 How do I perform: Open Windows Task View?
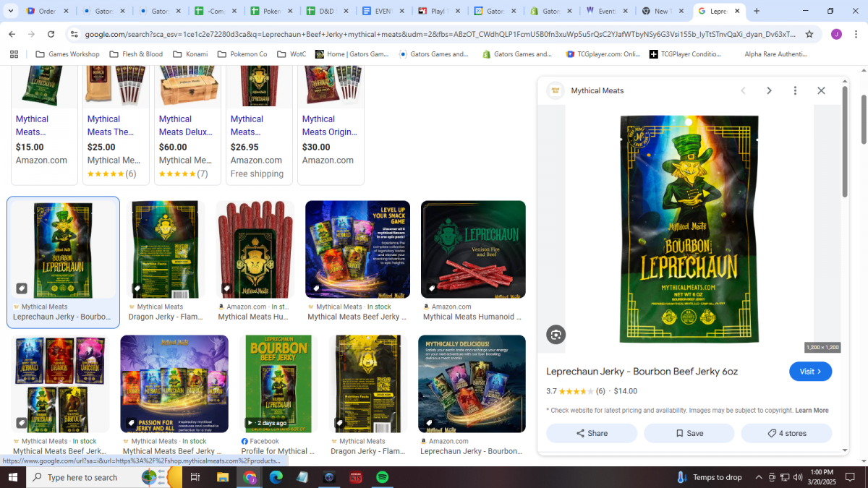[x=195, y=477]
